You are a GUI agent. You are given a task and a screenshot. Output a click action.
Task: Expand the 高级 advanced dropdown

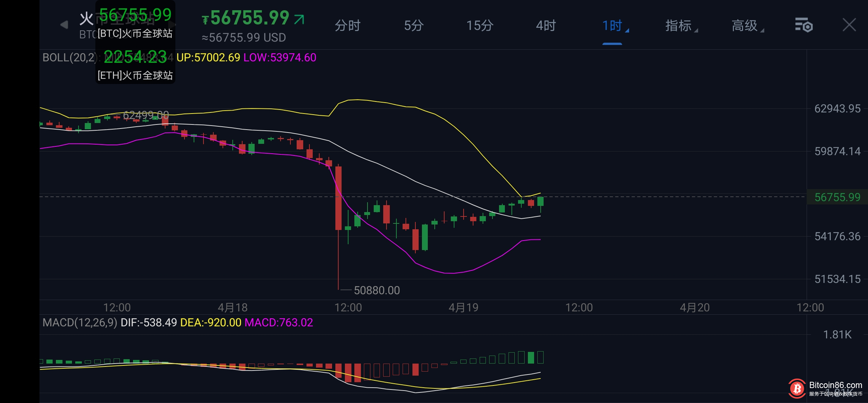[x=747, y=26]
